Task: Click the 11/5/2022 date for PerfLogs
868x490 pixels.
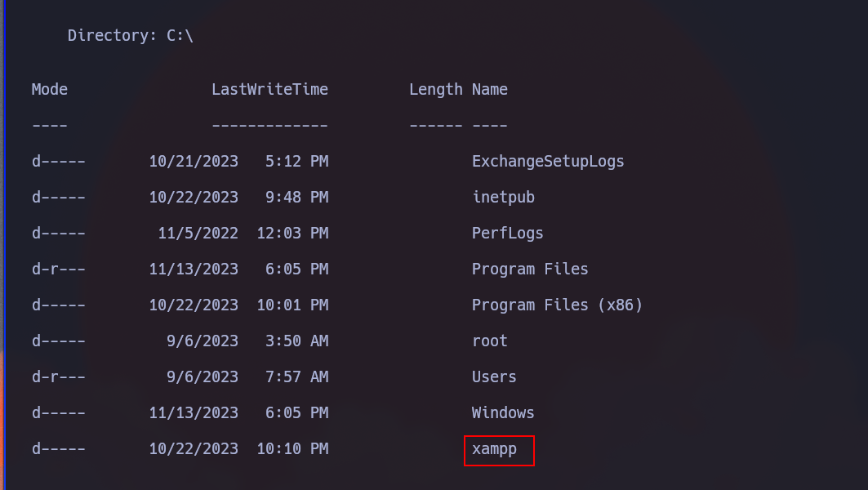Action: click(198, 233)
